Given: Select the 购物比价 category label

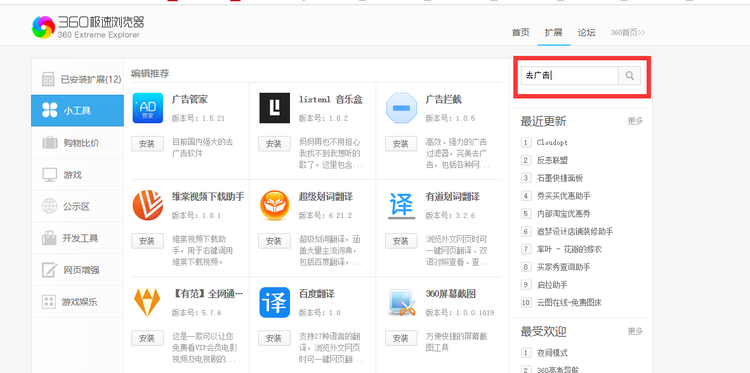Looking at the screenshot, I should 81,143.
